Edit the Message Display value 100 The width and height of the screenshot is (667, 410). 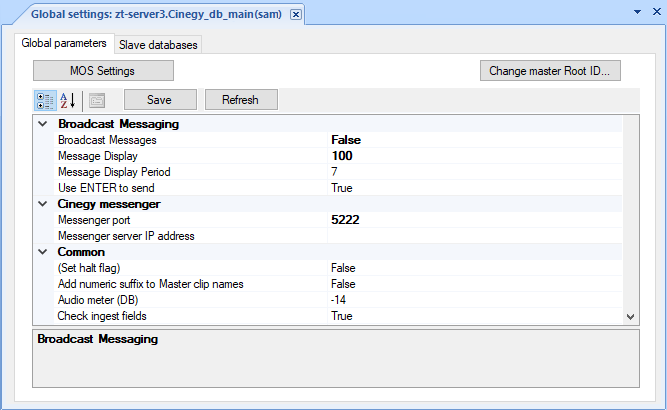click(475, 156)
